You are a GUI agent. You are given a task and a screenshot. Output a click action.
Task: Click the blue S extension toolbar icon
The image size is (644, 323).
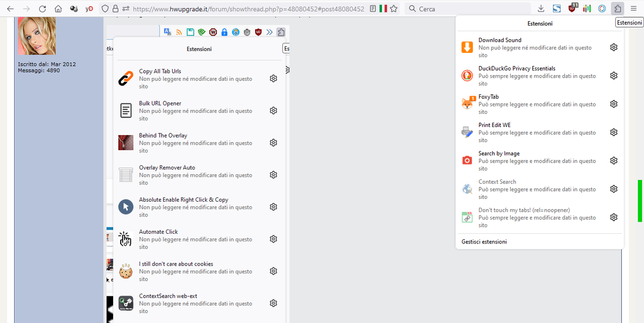pyautogui.click(x=556, y=9)
